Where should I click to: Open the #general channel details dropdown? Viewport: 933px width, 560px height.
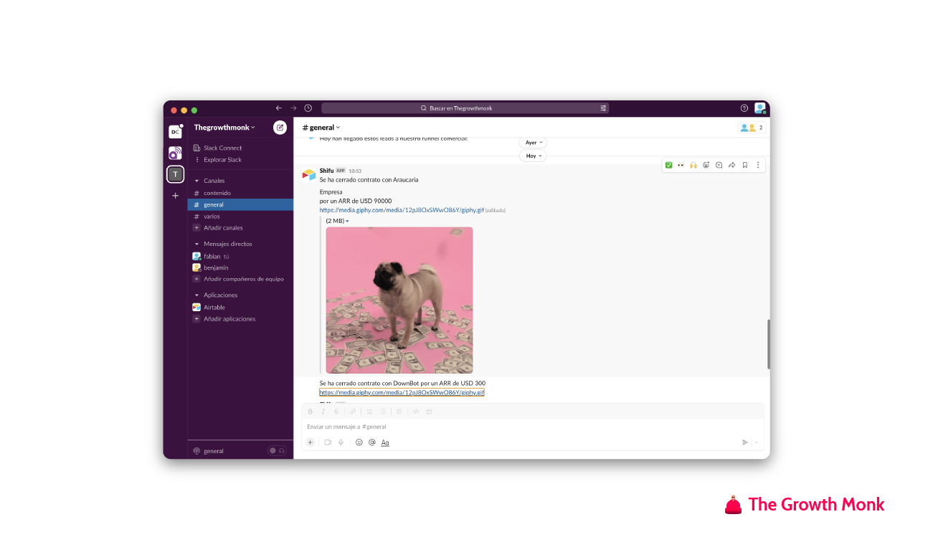point(321,128)
